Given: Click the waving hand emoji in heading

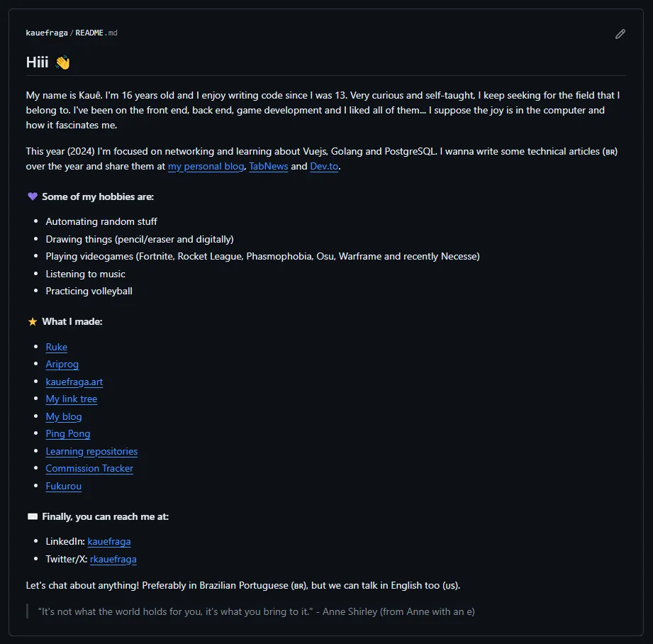Looking at the screenshot, I should coord(62,62).
